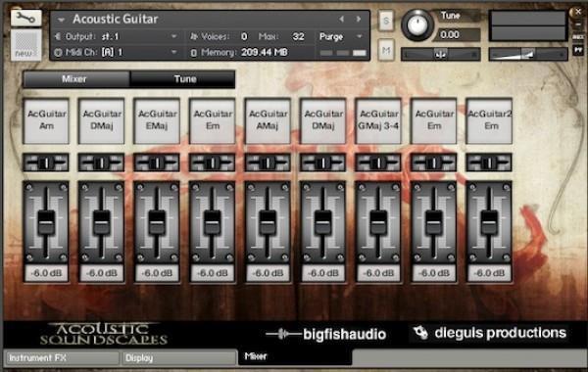588x372 pixels.
Task: Click the MIDI icon beside Midi Ch
Action: tap(58, 52)
